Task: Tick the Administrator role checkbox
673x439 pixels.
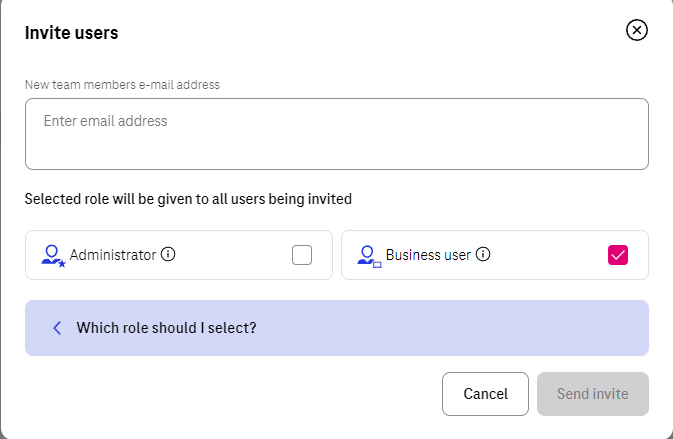Action: [302, 255]
